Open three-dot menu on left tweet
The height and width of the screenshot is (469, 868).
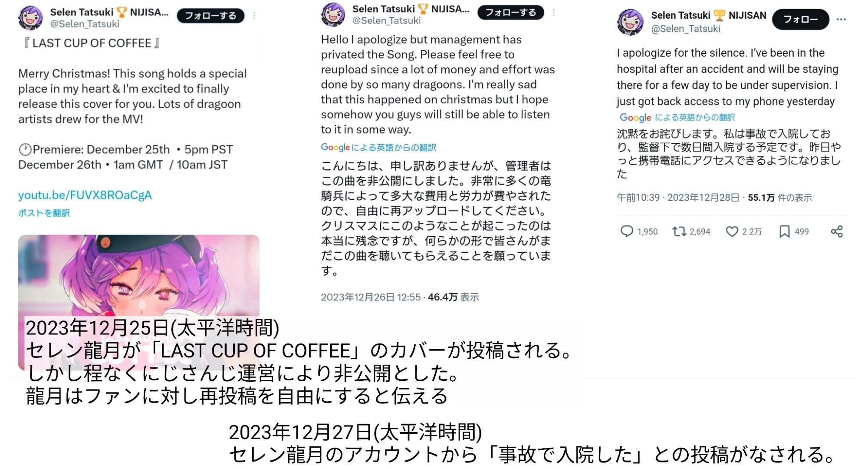click(x=254, y=16)
